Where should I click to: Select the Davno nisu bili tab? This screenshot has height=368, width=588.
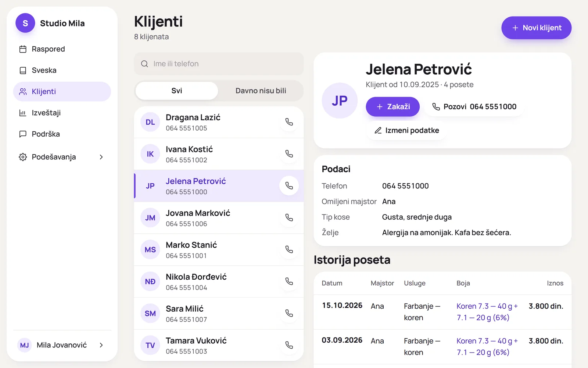[x=261, y=91]
